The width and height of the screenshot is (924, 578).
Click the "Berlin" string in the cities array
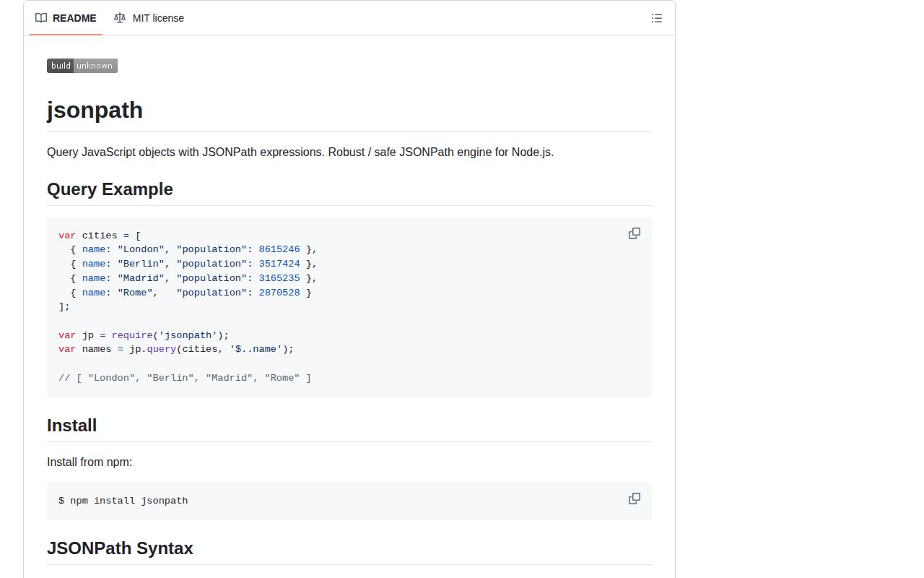click(141, 264)
